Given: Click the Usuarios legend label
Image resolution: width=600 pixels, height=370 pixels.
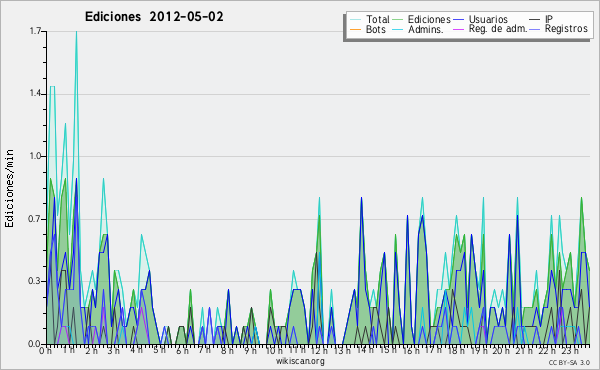Looking at the screenshot, I should [488, 19].
